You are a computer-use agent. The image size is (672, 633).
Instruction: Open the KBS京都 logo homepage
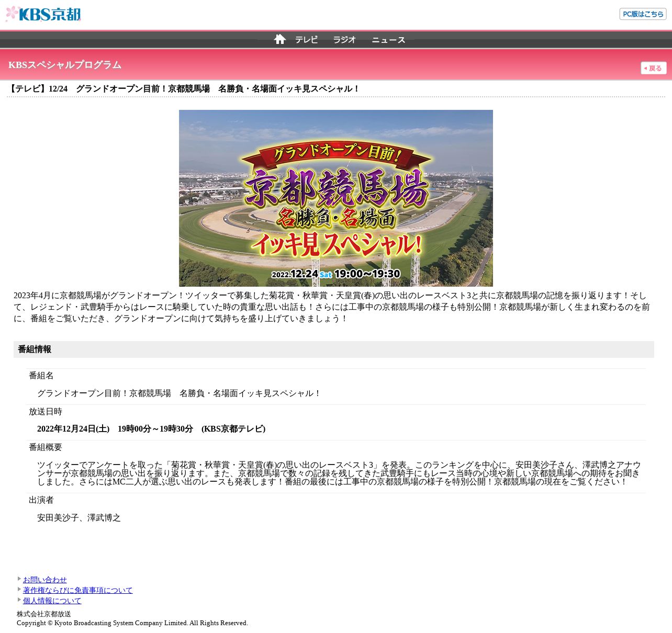coord(43,14)
